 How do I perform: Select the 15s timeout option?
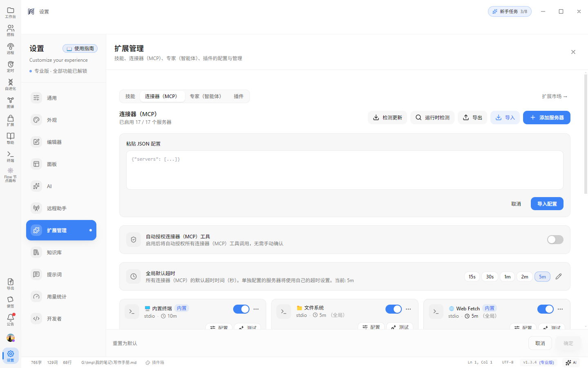pos(472,277)
